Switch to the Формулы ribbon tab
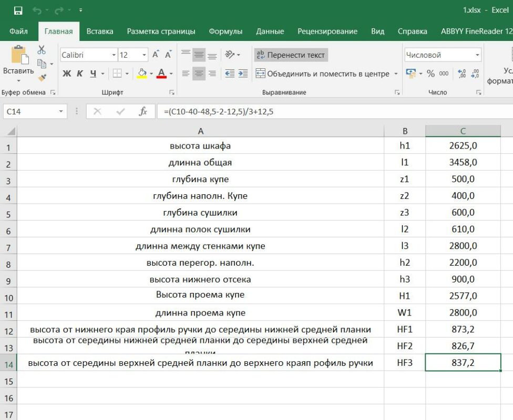 click(x=225, y=31)
